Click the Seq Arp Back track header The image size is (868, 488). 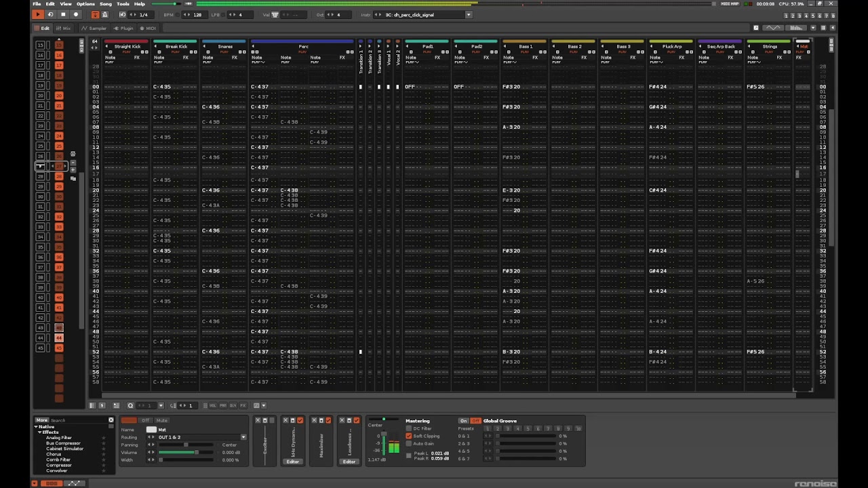click(x=721, y=47)
